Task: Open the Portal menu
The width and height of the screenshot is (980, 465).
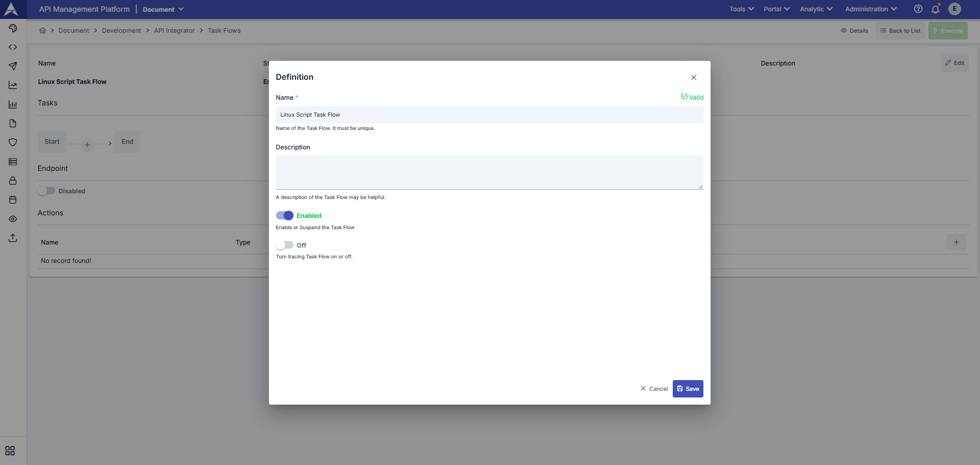Action: coord(776,9)
